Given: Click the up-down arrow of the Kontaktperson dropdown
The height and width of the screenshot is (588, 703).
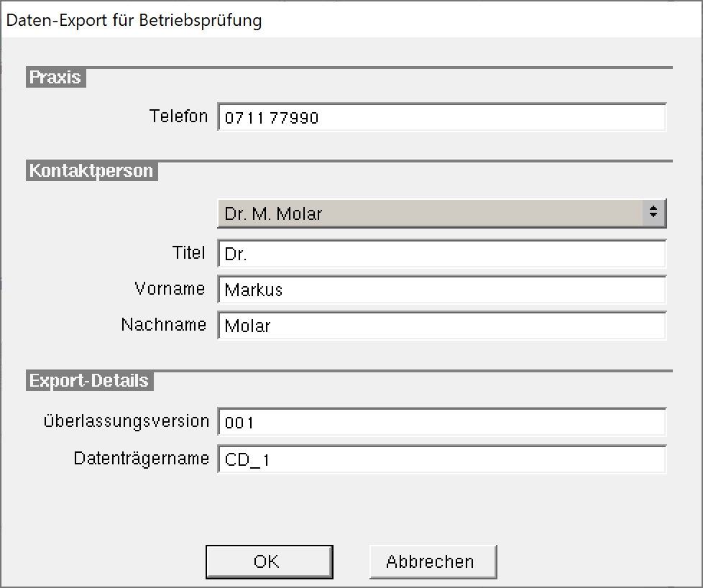Looking at the screenshot, I should pyautogui.click(x=653, y=212).
